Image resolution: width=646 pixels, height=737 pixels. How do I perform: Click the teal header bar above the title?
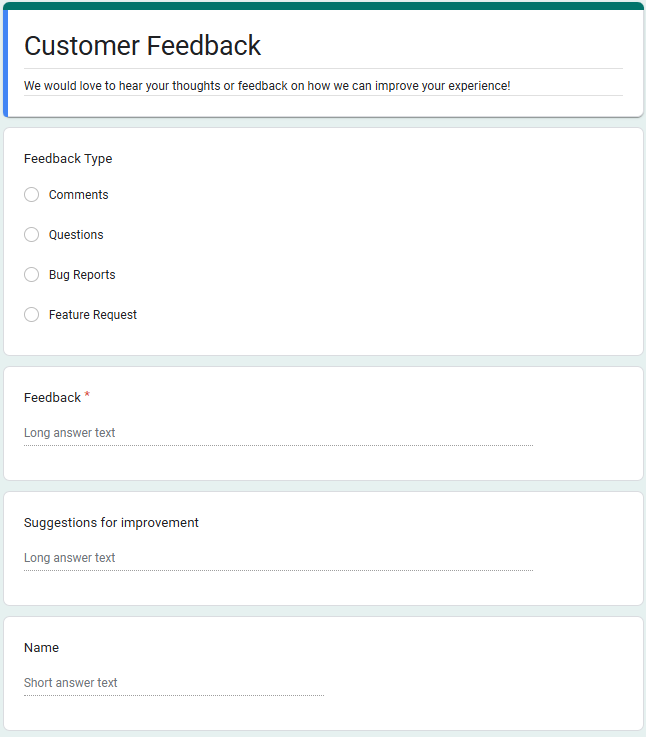point(323,5)
